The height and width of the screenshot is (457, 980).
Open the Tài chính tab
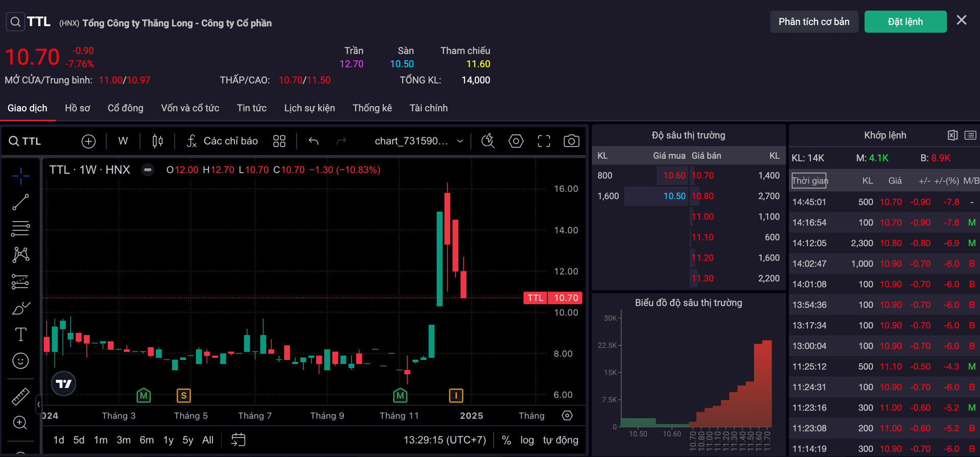(x=428, y=108)
